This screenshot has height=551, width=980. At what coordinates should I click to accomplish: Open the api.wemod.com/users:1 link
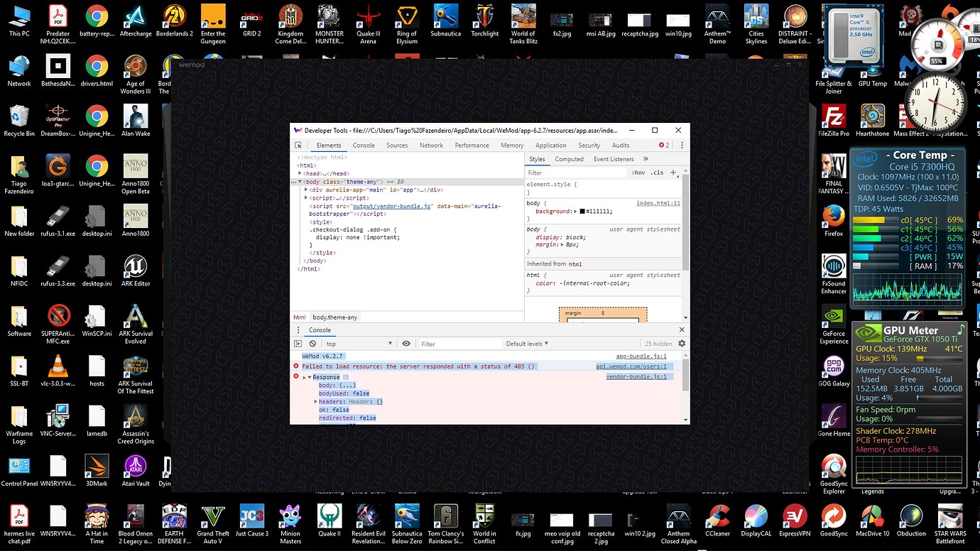point(631,366)
